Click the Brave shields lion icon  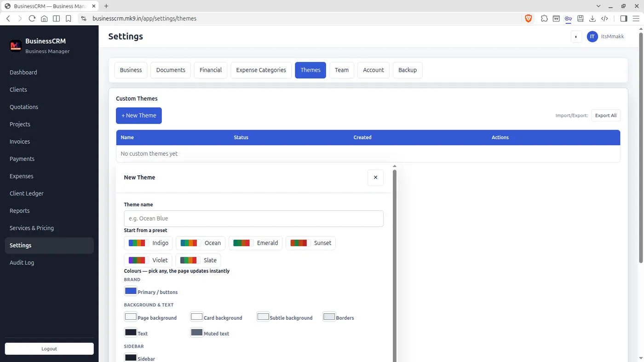[528, 18]
